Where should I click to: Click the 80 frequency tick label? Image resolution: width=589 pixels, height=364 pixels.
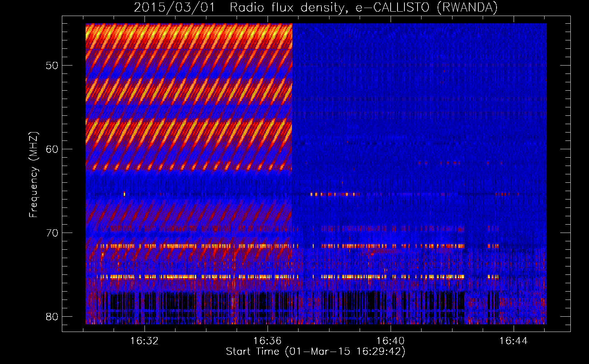pyautogui.click(x=52, y=317)
